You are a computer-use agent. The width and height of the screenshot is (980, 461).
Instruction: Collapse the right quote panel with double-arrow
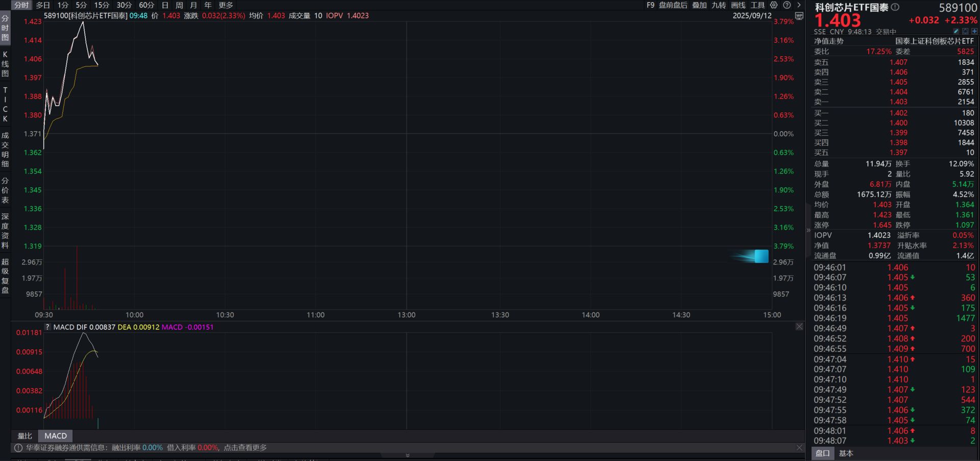point(808,231)
